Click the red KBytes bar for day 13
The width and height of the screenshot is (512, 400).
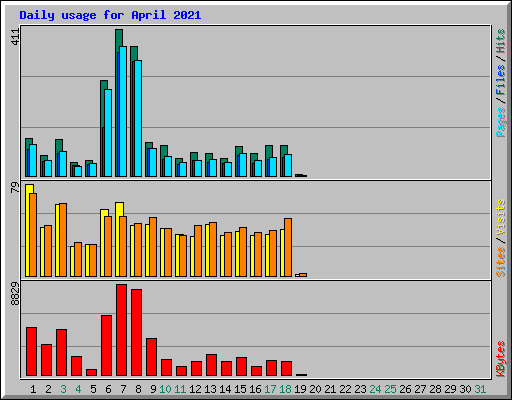[x=211, y=365]
